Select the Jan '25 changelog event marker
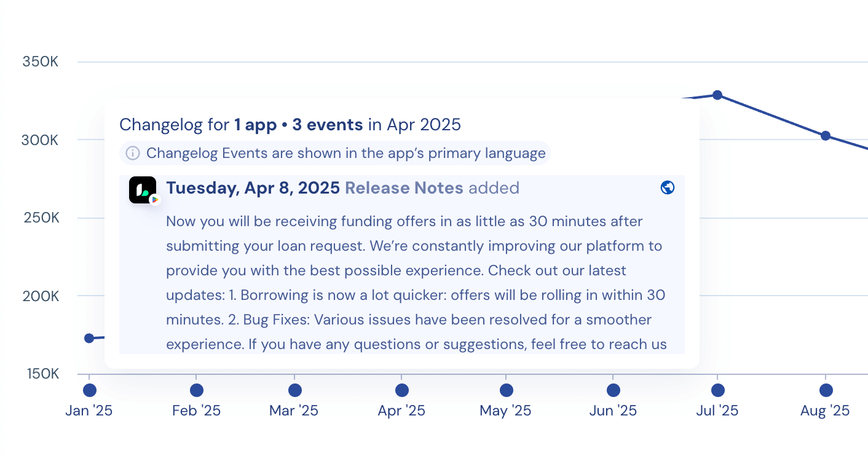Screen dimensions: 868x456 pos(90,390)
